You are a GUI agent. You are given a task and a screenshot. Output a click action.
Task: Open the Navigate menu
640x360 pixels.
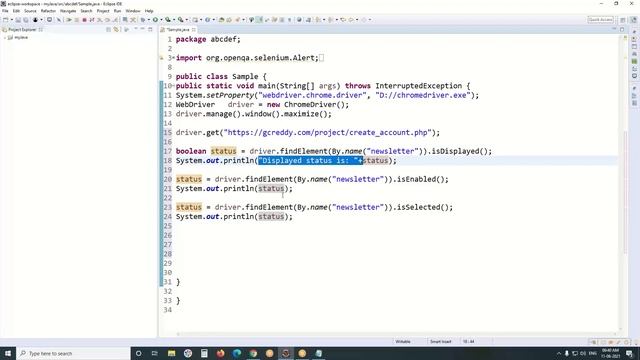tap(68, 11)
